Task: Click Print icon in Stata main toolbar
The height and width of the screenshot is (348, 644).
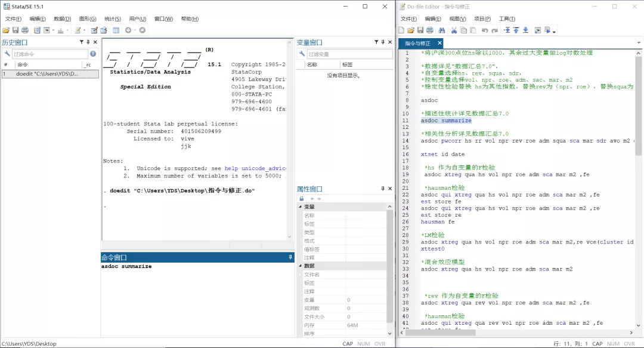Action: pos(24,30)
